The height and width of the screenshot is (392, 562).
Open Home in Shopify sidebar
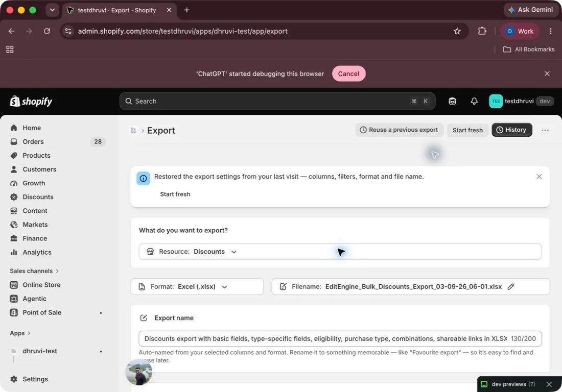(32, 128)
